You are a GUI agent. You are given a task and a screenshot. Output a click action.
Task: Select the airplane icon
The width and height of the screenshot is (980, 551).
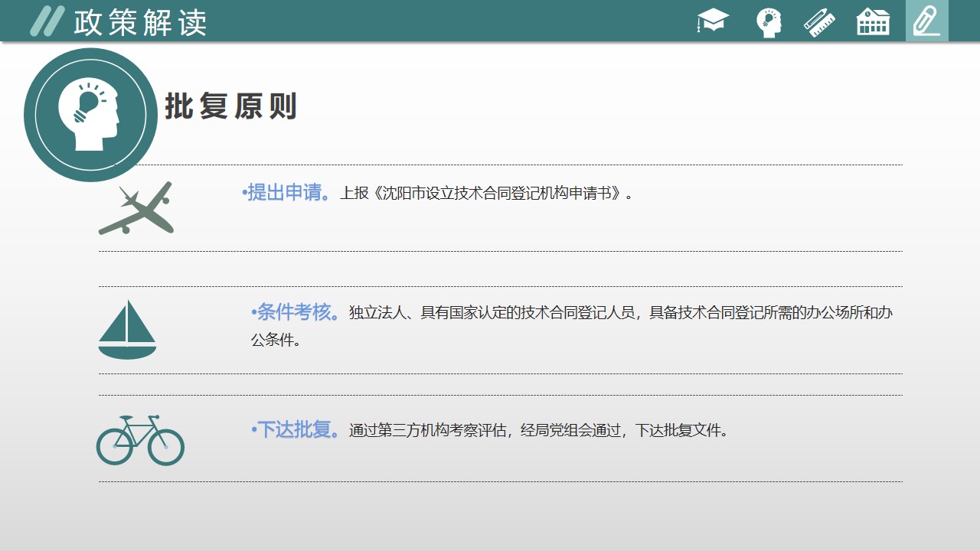pyautogui.click(x=136, y=208)
